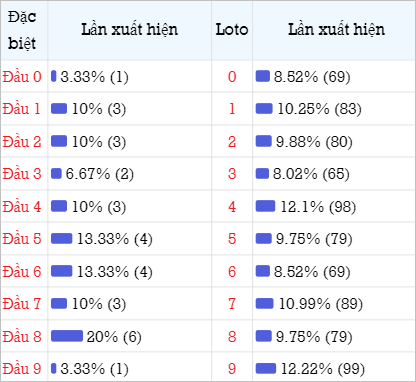Select Loto number 7
The width and height of the screenshot is (416, 382).
pos(232,304)
